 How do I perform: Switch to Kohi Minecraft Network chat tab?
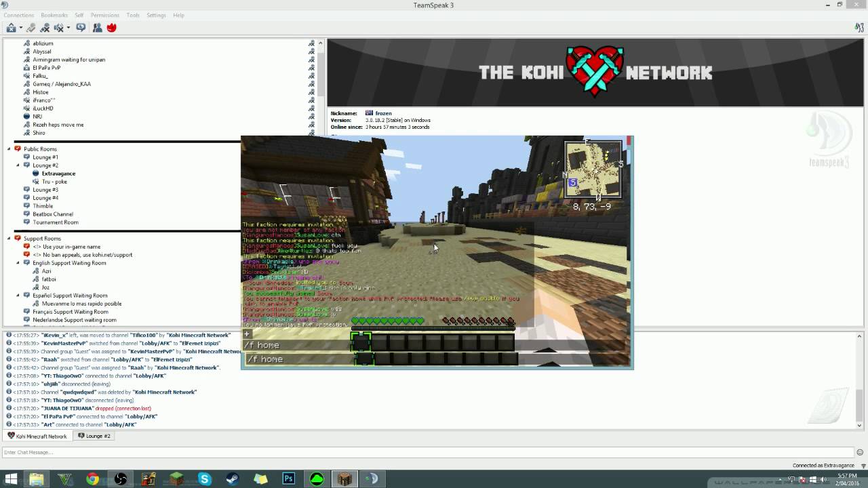[37, 436]
